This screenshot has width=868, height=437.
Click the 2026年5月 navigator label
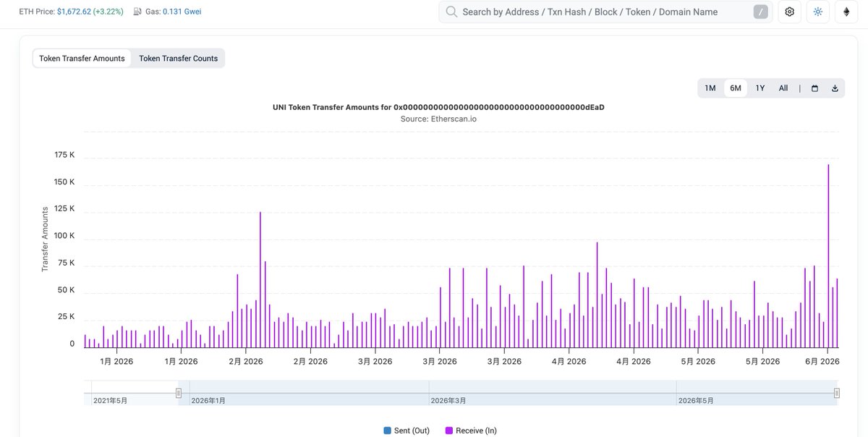tap(694, 400)
